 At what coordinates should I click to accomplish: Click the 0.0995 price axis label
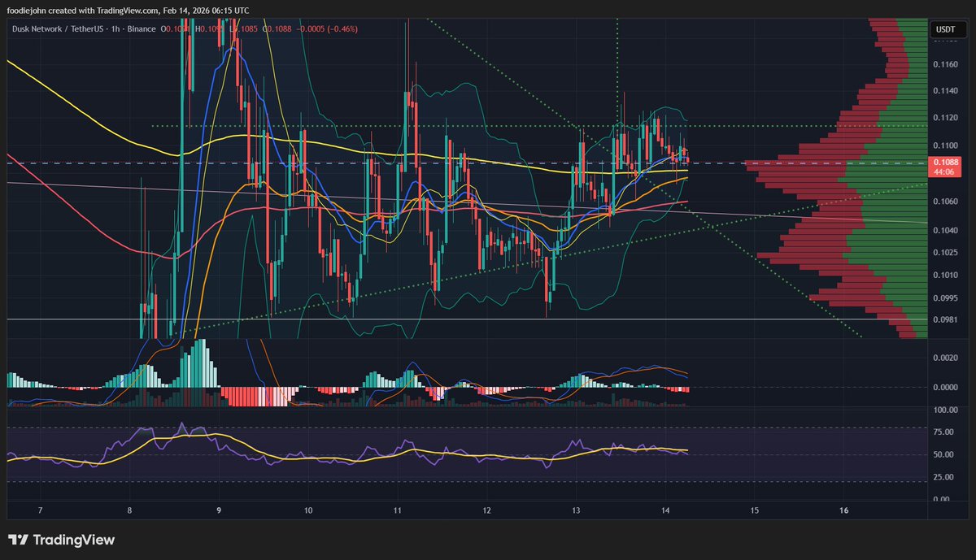coord(945,298)
